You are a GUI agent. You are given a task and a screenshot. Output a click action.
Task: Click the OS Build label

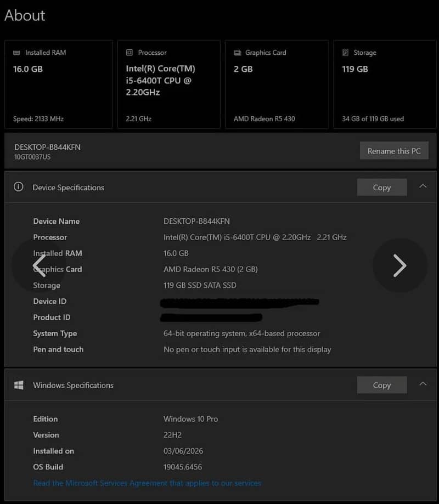[x=48, y=467]
